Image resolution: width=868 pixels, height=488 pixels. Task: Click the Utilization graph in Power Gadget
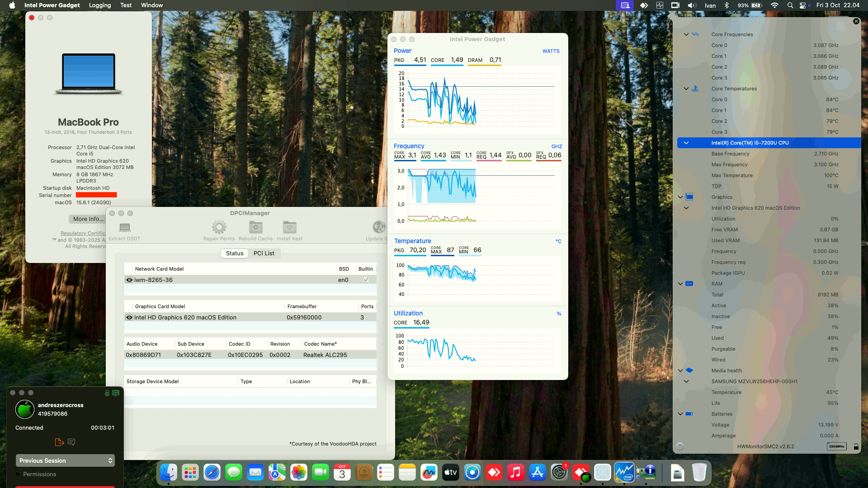478,351
